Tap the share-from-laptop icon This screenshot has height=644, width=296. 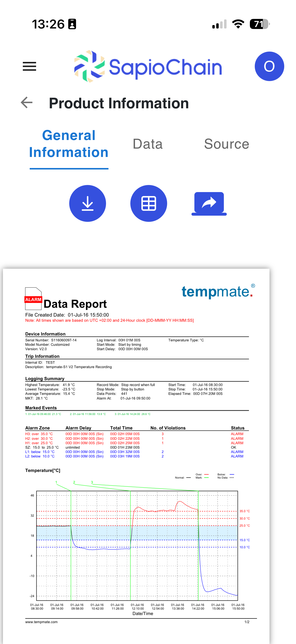[209, 204]
